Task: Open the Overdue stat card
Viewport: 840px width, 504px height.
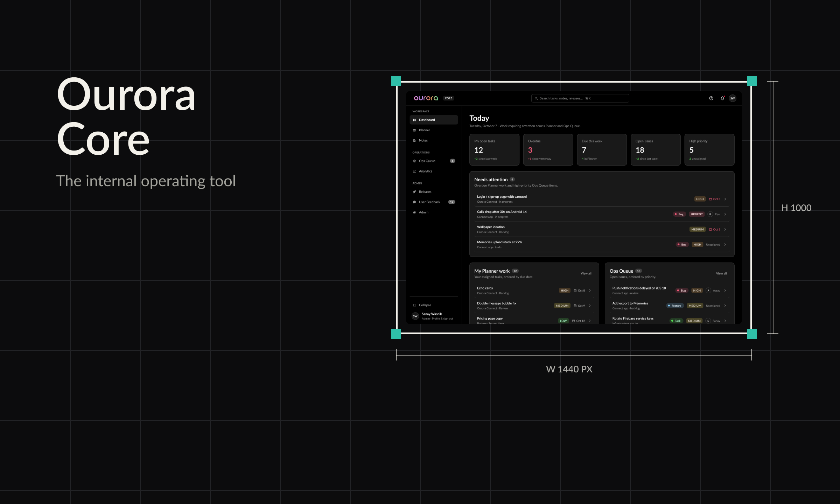Action: click(x=548, y=149)
